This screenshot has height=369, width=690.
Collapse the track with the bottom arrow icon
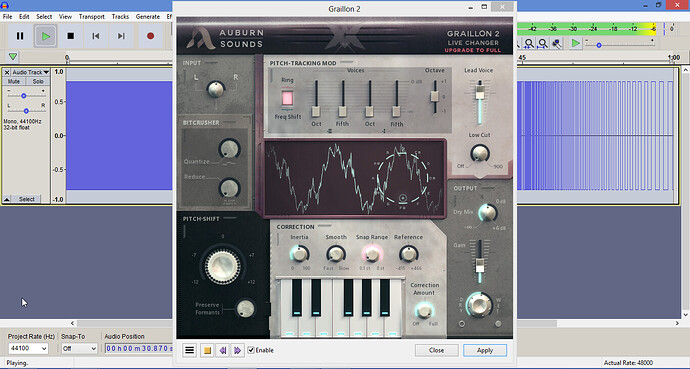(7, 199)
